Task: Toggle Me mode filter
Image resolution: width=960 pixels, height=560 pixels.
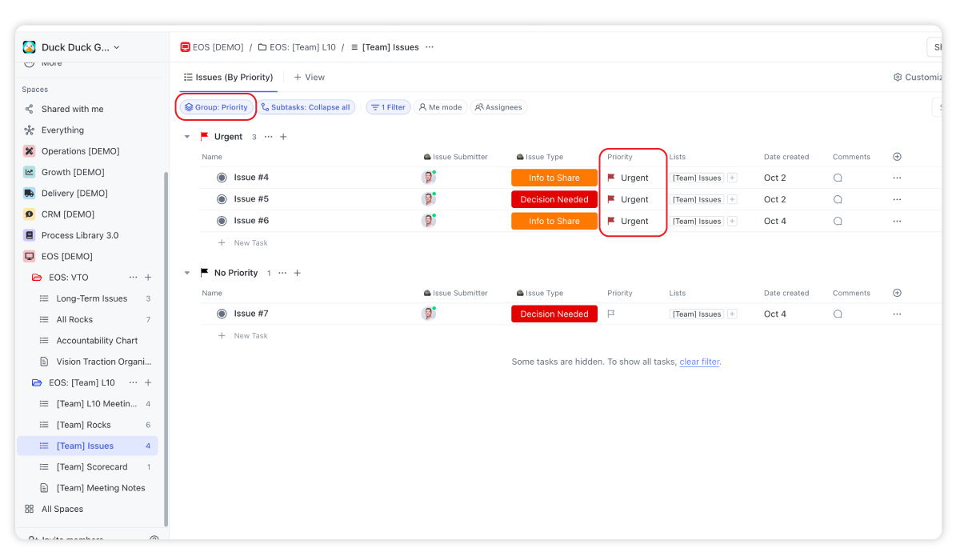Action: (x=440, y=107)
